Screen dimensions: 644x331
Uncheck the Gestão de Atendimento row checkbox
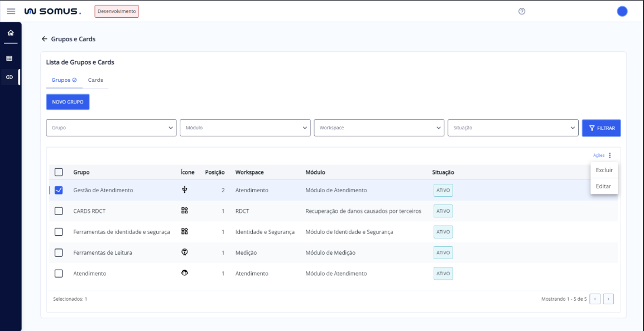59,190
